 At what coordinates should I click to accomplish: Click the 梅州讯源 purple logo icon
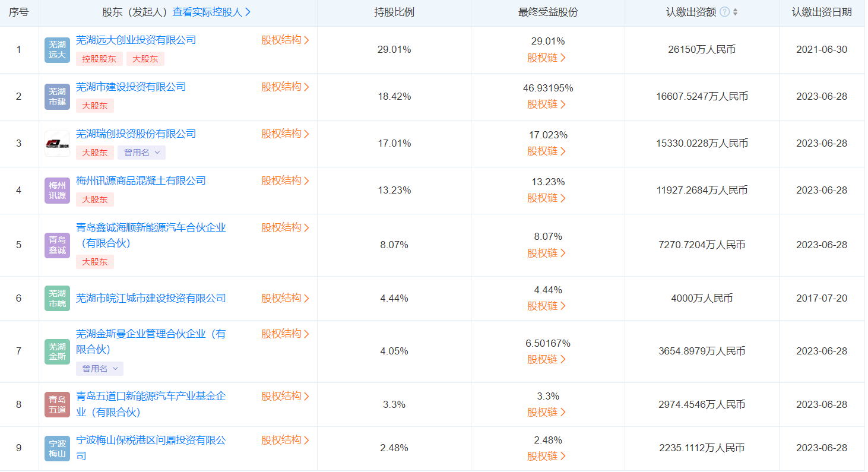(57, 191)
